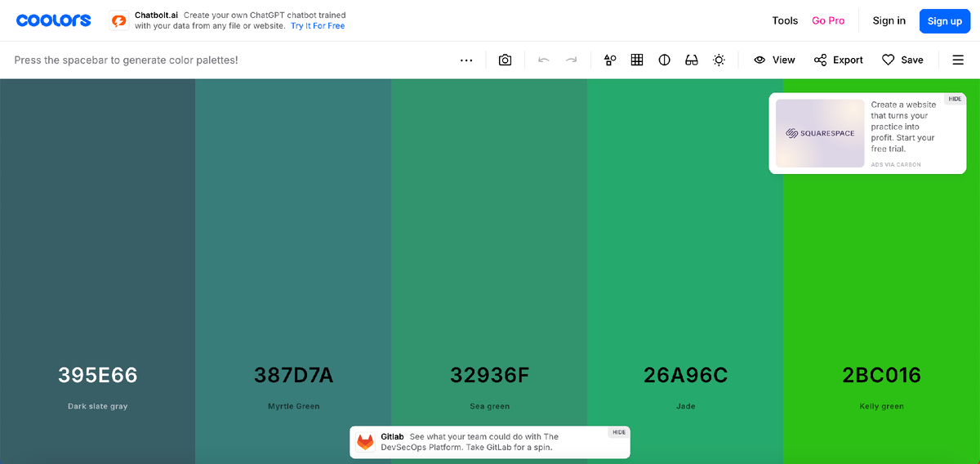This screenshot has height=464, width=980.
Task: Click the Sign up button
Action: pyautogui.click(x=945, y=20)
